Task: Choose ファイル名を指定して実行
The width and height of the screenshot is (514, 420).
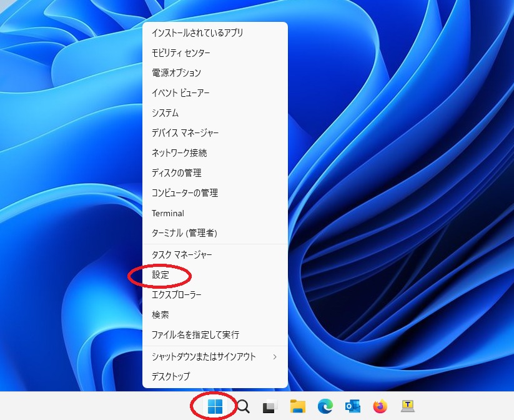Action: pyautogui.click(x=215, y=335)
